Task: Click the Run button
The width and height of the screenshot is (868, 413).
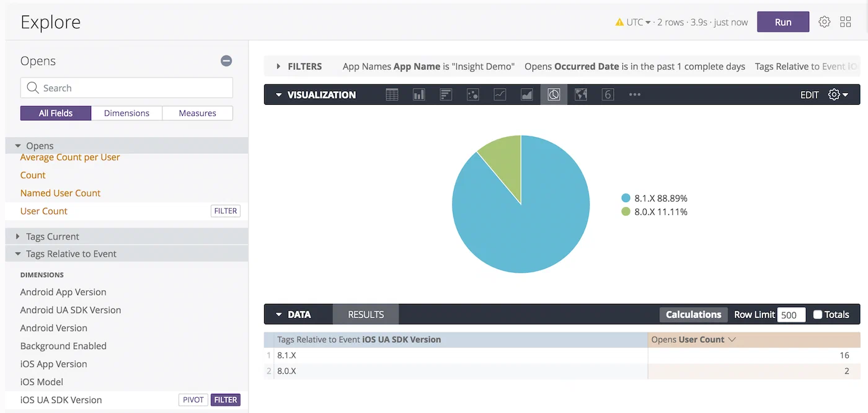Action: point(782,21)
